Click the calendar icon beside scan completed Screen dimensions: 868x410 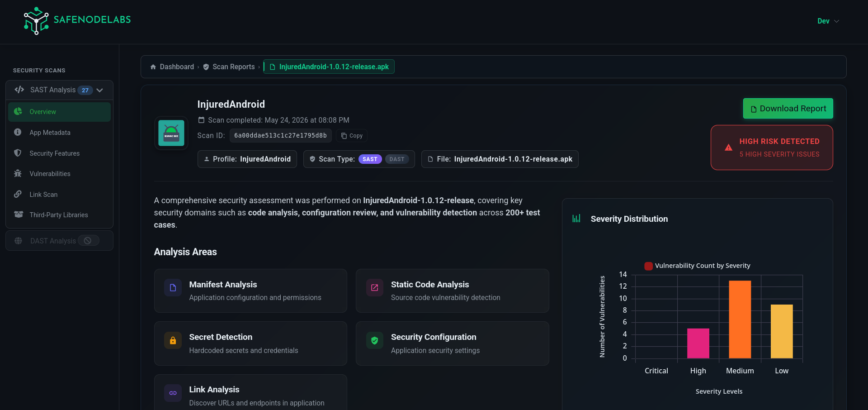tap(201, 120)
